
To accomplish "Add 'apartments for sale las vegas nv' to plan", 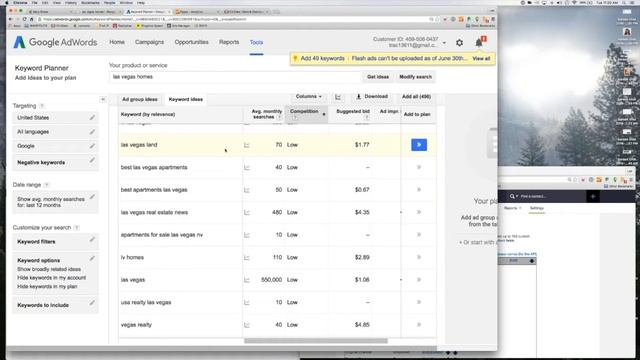I will click(x=419, y=235).
